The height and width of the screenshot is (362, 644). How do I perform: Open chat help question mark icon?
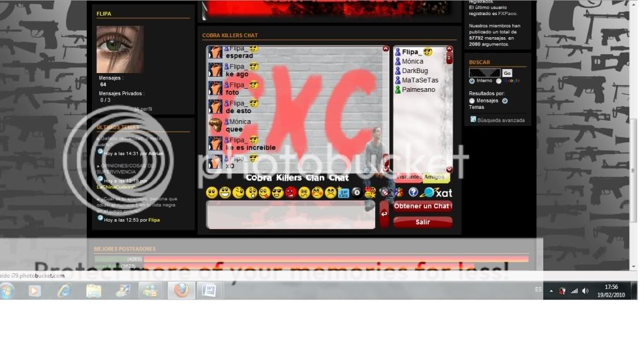pos(413,192)
